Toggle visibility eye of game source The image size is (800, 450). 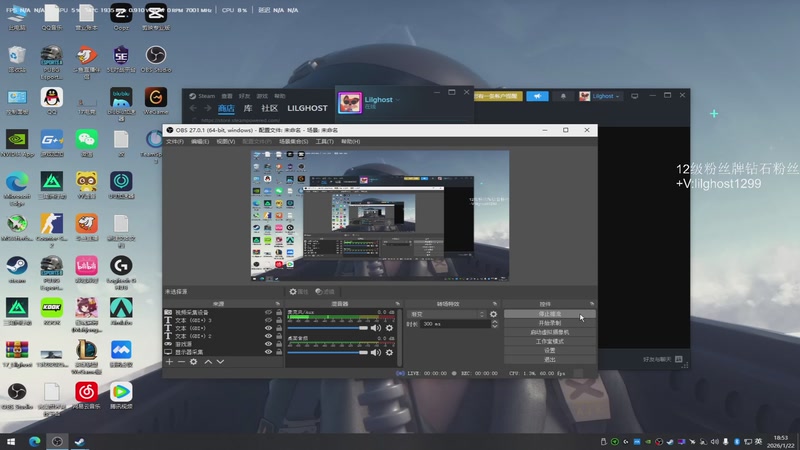point(268,344)
